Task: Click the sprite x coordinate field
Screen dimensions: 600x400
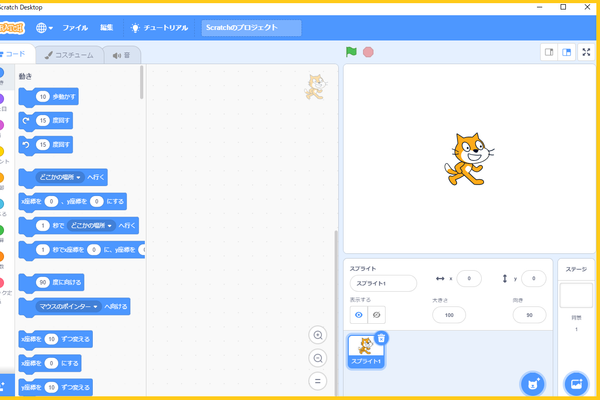Action: 469,278
